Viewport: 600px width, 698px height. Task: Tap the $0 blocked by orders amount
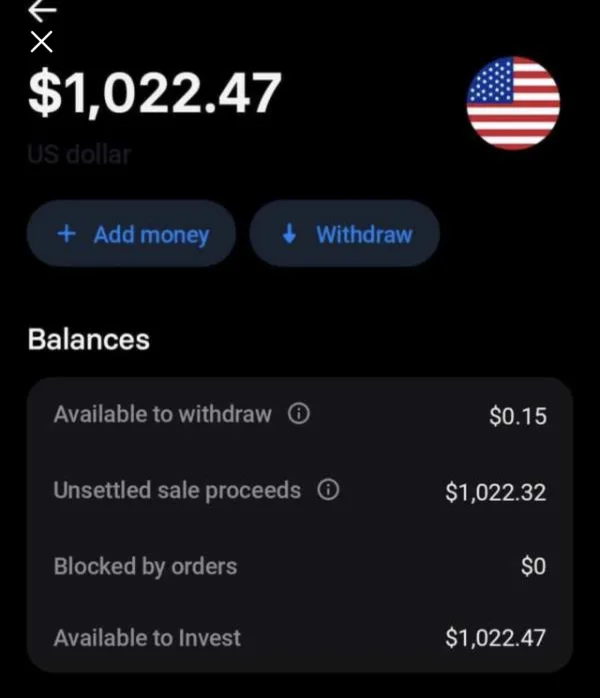534,567
